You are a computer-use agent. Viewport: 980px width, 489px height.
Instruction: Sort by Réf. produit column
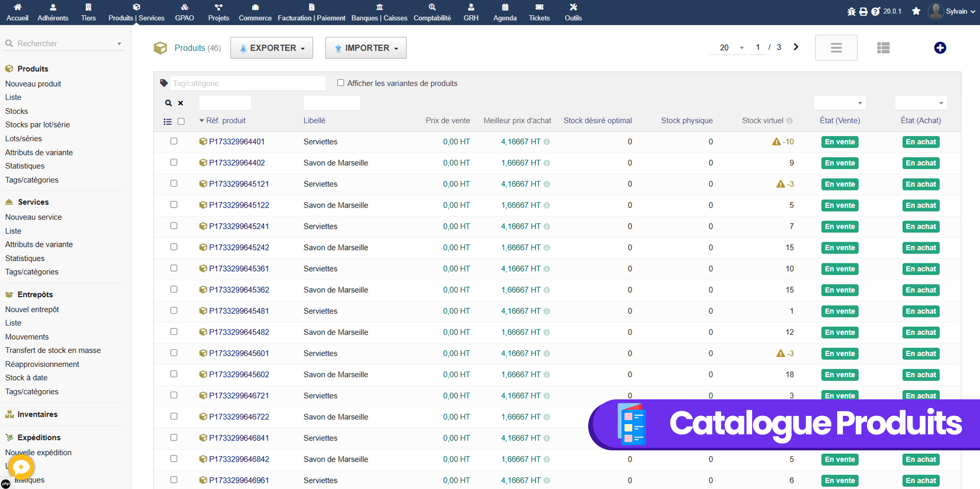(x=226, y=121)
